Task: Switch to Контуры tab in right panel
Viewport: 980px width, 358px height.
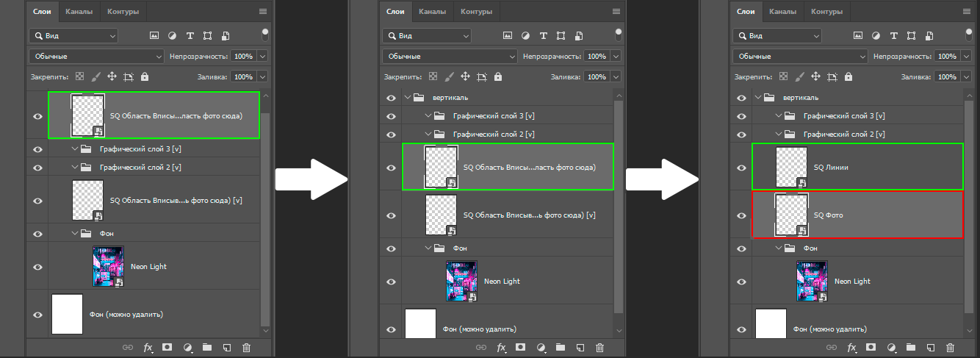Action: pyautogui.click(x=827, y=12)
